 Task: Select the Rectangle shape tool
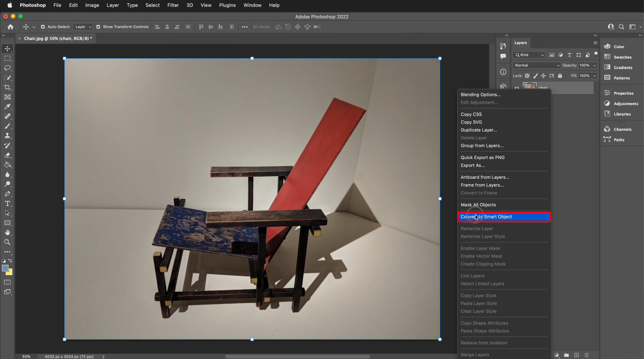[x=8, y=223]
